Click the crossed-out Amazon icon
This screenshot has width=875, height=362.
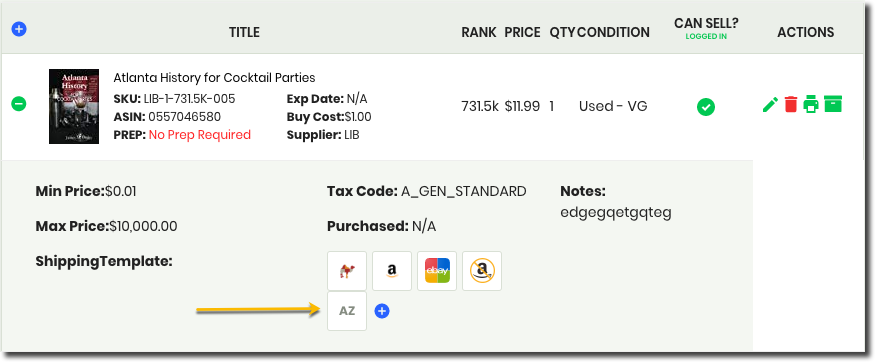coord(482,271)
